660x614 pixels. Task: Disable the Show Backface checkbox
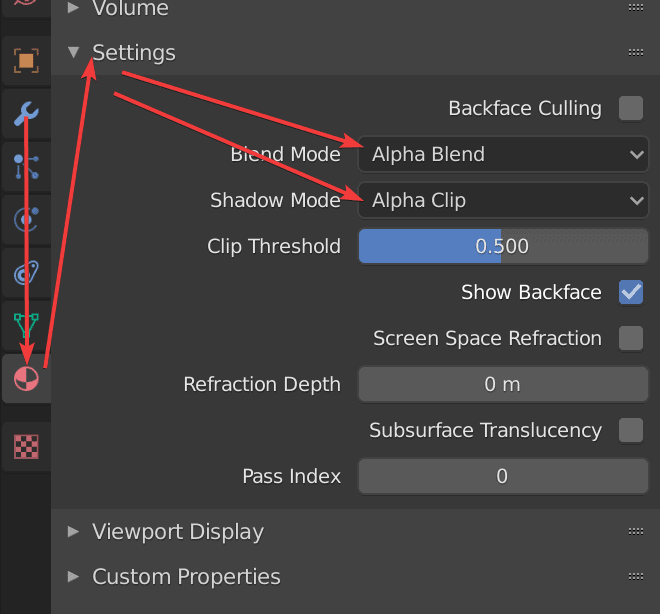[x=631, y=292]
